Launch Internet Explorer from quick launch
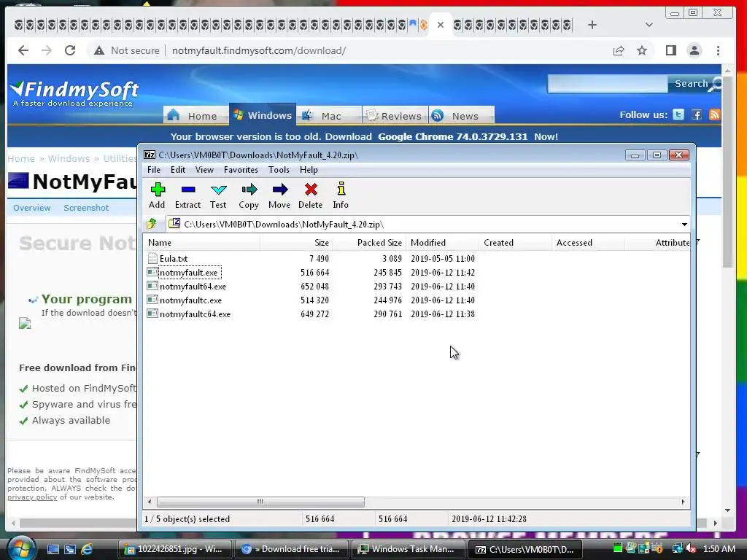This screenshot has width=747, height=560. coord(86,549)
